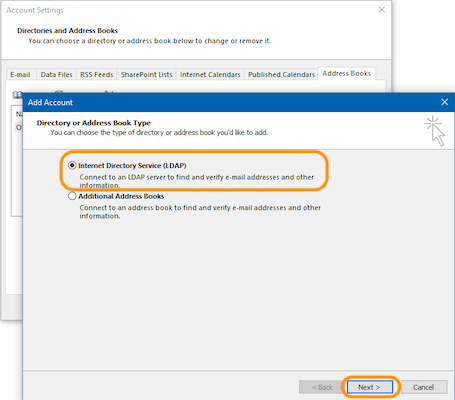The height and width of the screenshot is (400, 455).
Task: Click the 'Connect to an address book' description
Action: pyautogui.click(x=200, y=212)
